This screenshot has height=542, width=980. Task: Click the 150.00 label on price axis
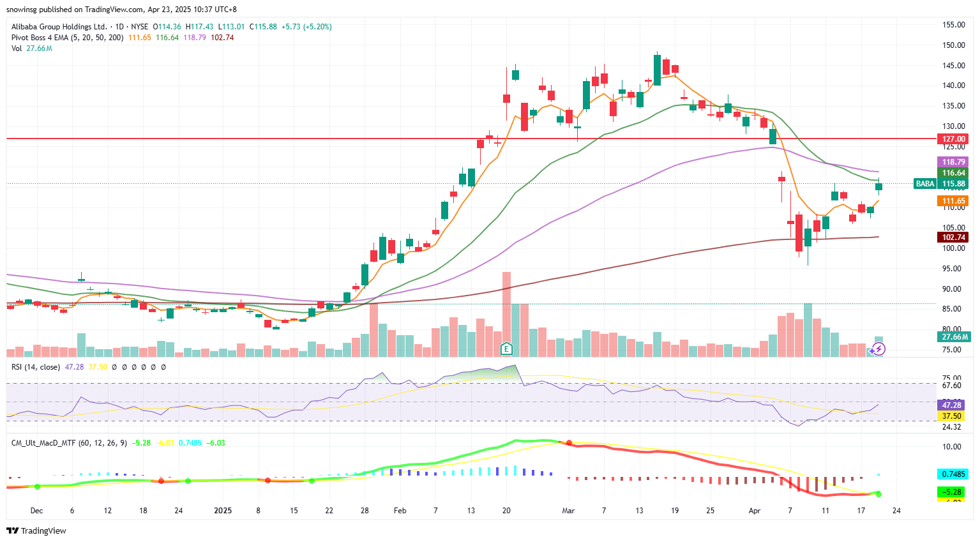tap(954, 45)
